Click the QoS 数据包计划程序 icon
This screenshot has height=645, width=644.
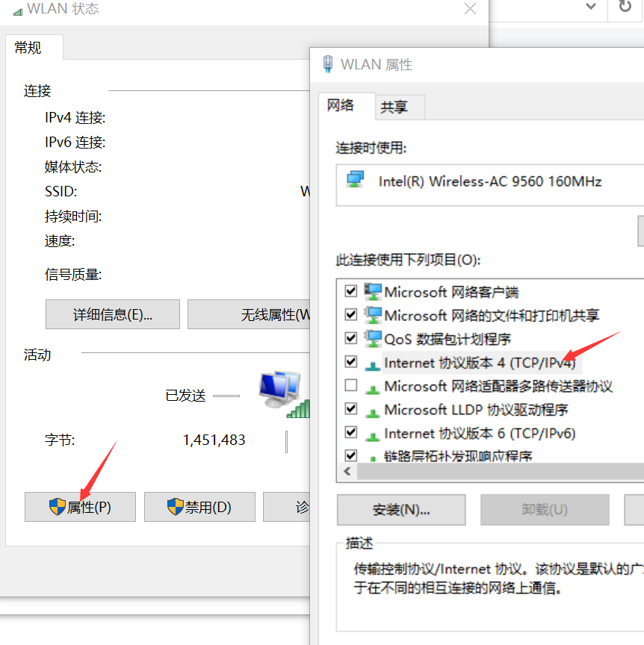pos(373,338)
